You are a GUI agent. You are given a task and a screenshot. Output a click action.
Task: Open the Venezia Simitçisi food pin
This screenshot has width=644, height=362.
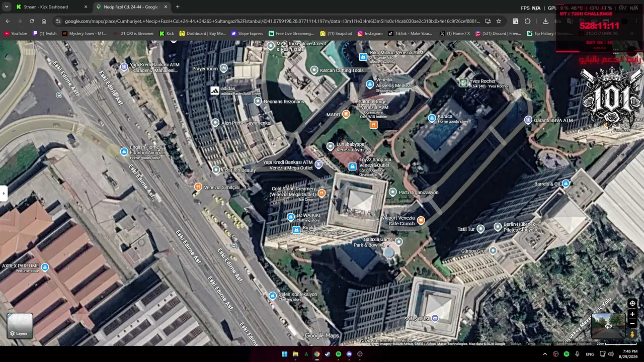(x=198, y=187)
